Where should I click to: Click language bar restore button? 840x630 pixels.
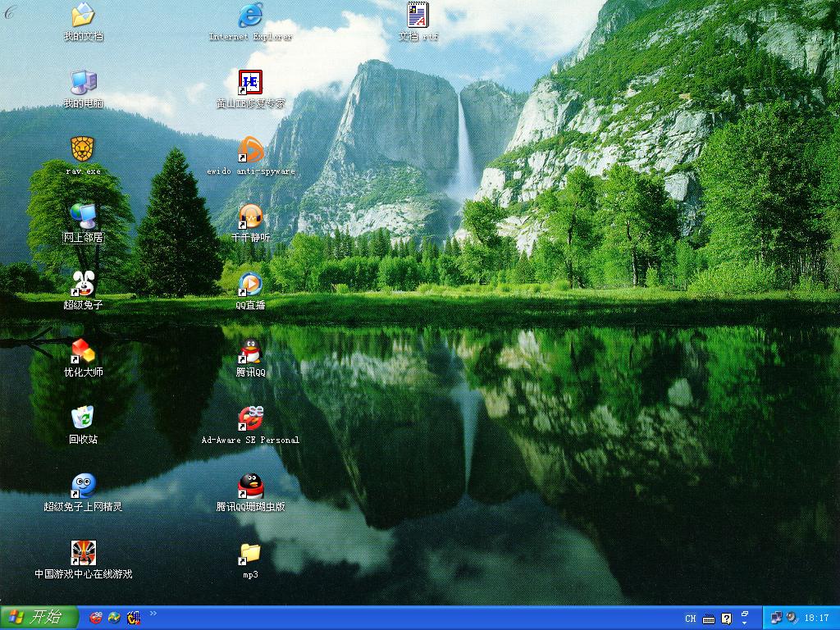pos(745,614)
